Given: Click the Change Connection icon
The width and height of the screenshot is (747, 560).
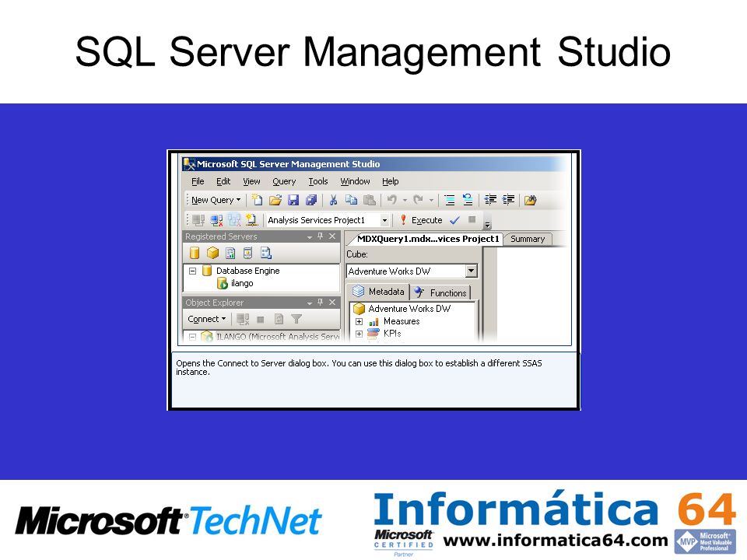Looking at the screenshot, I should [x=234, y=220].
